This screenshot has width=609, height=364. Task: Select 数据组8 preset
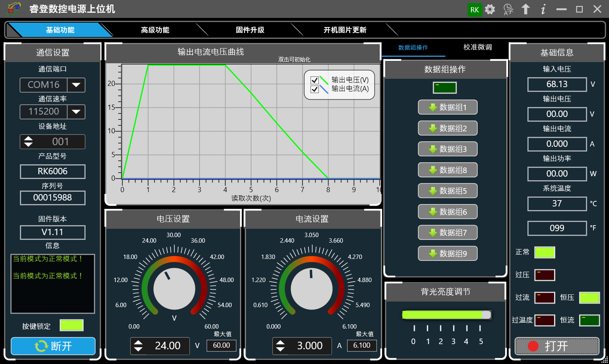click(x=448, y=170)
